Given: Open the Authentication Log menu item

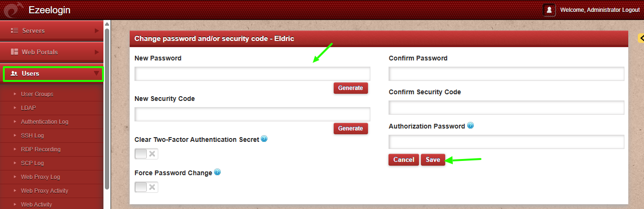Looking at the screenshot, I should point(44,122).
